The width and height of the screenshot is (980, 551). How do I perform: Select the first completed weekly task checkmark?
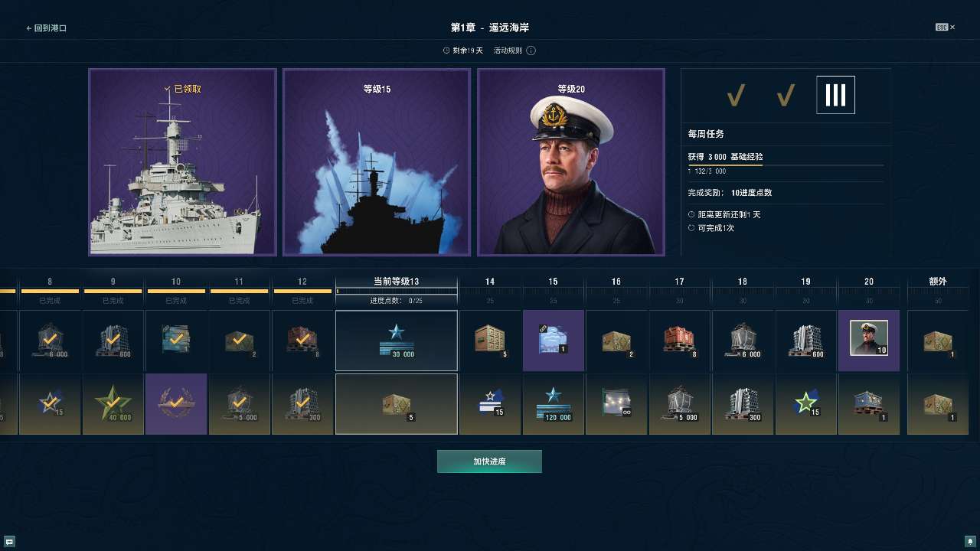pyautogui.click(x=736, y=96)
